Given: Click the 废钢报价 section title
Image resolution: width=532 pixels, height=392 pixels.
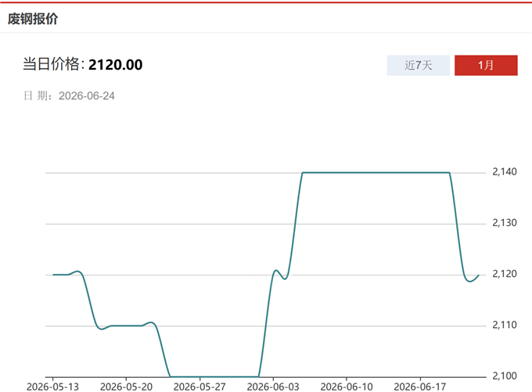Looking at the screenshot, I should tap(33, 19).
